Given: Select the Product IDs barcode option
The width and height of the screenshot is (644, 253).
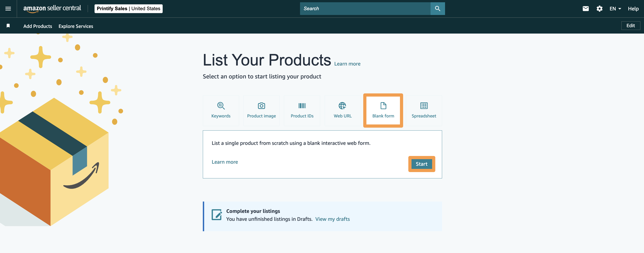Looking at the screenshot, I should (x=302, y=110).
